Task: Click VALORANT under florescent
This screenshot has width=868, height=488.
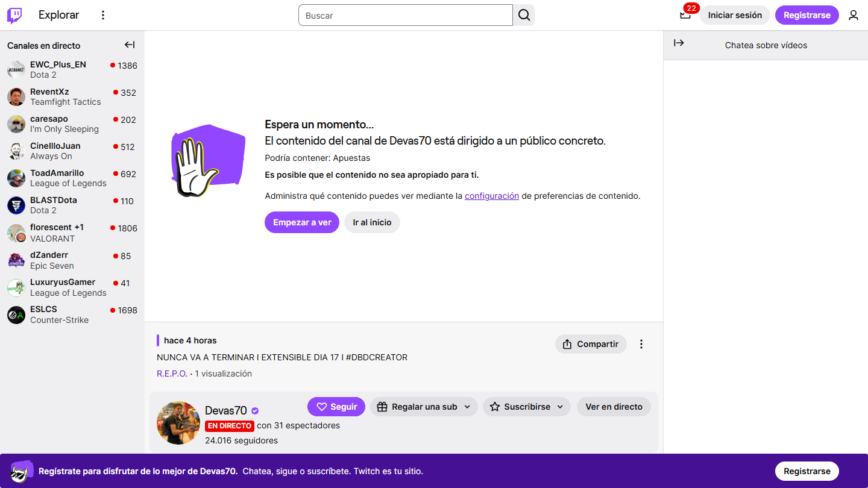Action: pyautogui.click(x=52, y=239)
